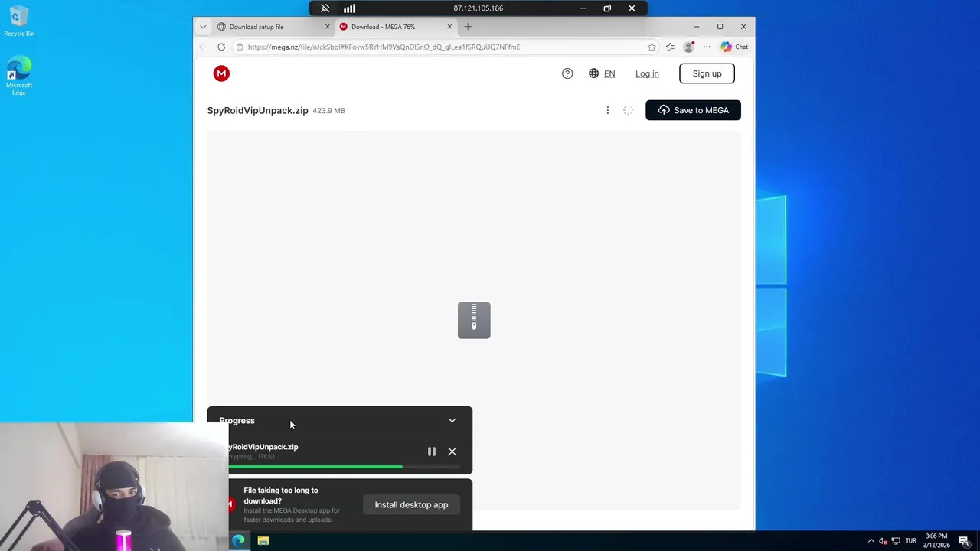Screen dimensions: 980x551
Task: Click the connection signal strength icon
Action: tap(349, 8)
